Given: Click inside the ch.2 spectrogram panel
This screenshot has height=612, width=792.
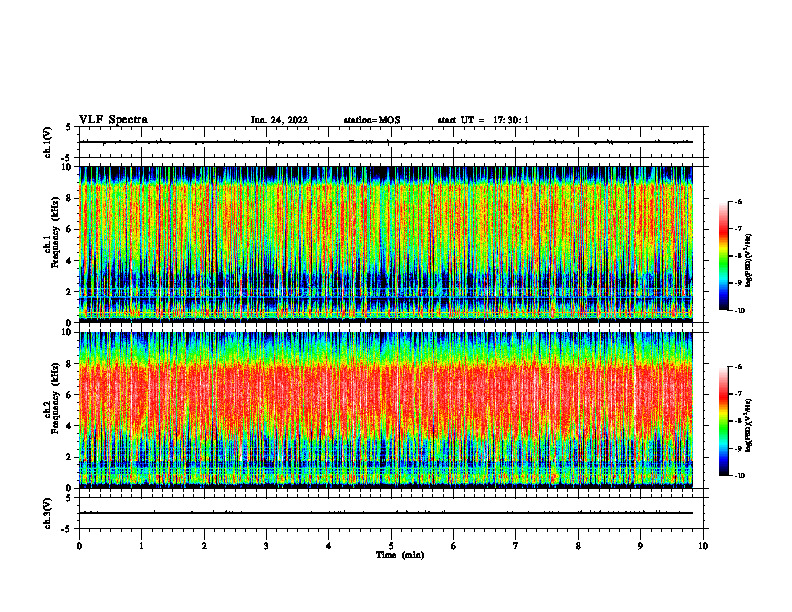Looking at the screenshot, I should pos(386,410).
